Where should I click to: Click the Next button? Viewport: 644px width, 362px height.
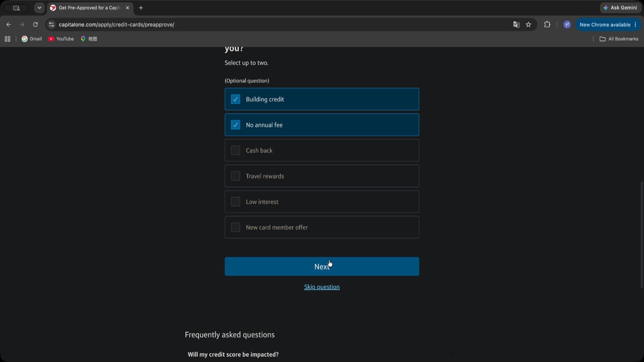tap(322, 266)
